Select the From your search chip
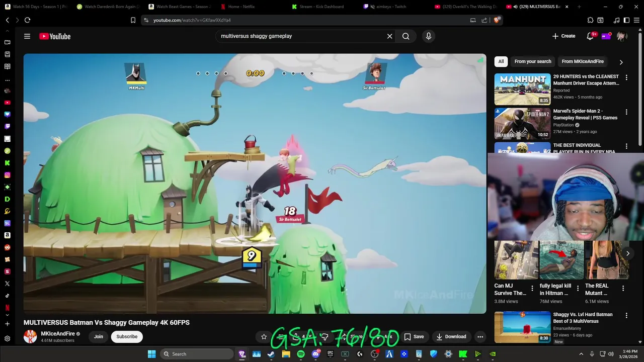Viewport: 644px width, 362px height. click(533, 61)
